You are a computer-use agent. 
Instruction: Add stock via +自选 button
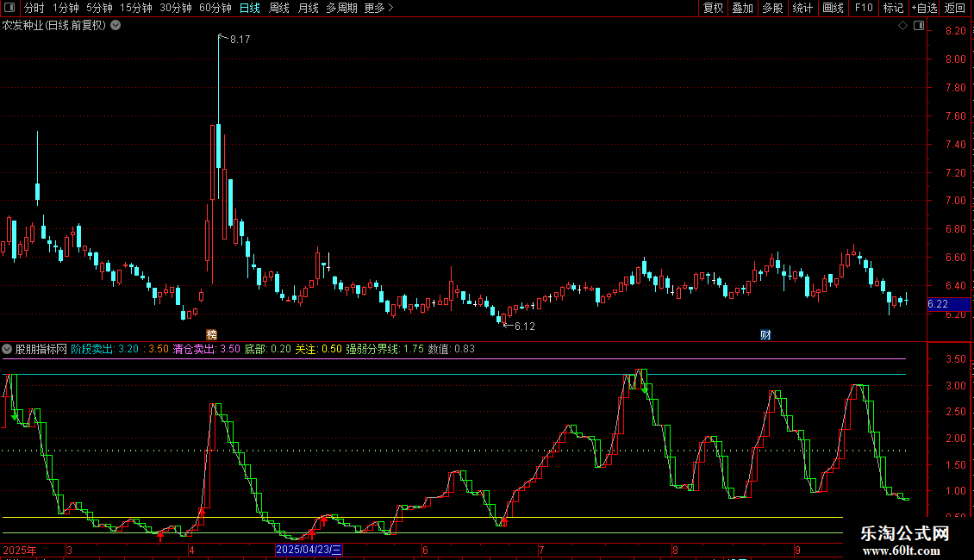924,8
